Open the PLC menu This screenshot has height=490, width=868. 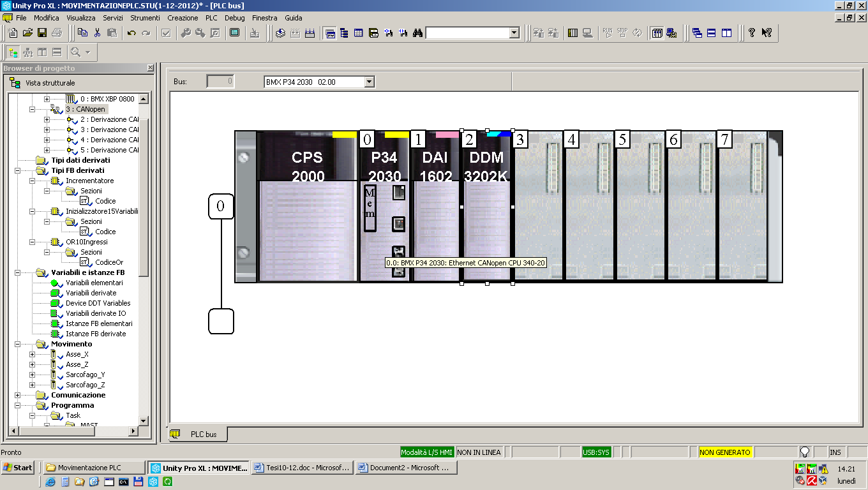point(211,18)
